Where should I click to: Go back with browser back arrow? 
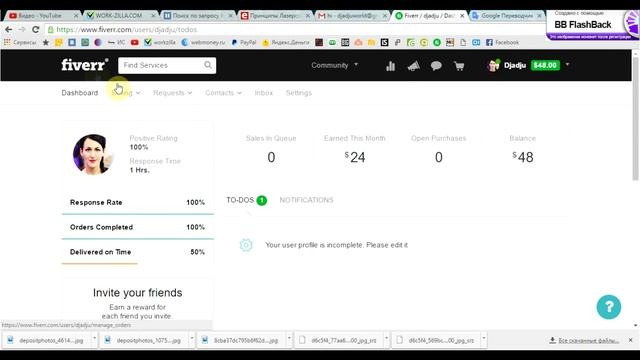[x=9, y=29]
